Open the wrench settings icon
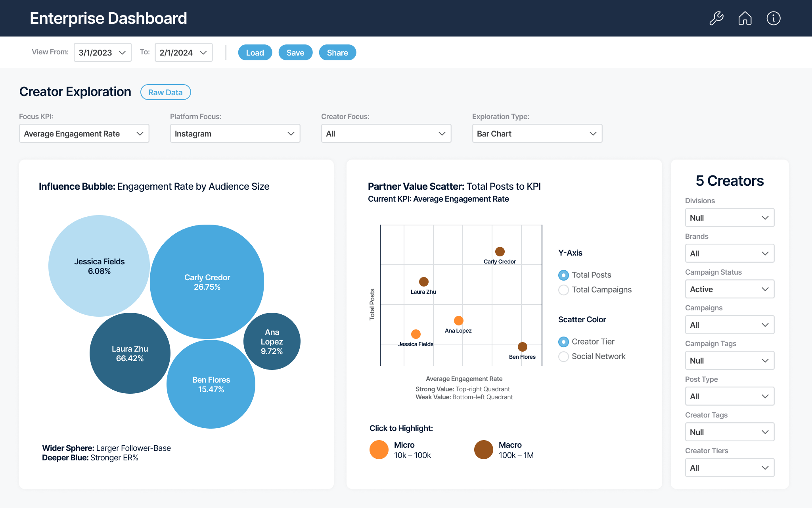The width and height of the screenshot is (812, 508). click(716, 18)
